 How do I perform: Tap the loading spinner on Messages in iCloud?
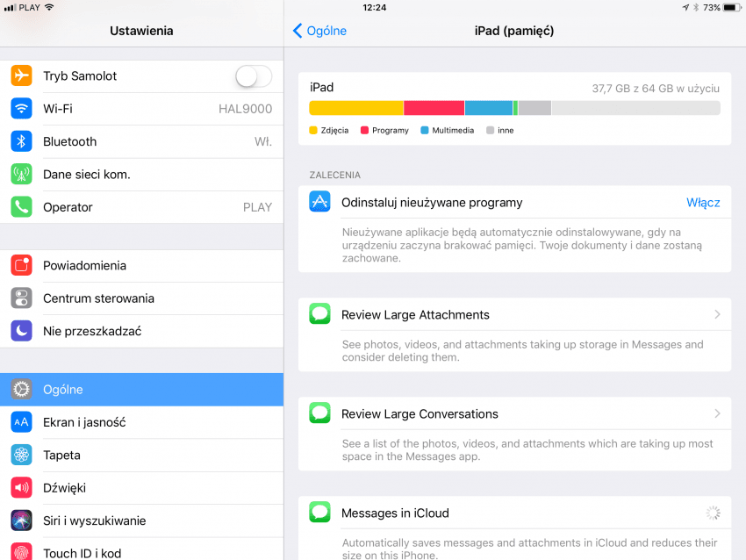[x=713, y=513]
